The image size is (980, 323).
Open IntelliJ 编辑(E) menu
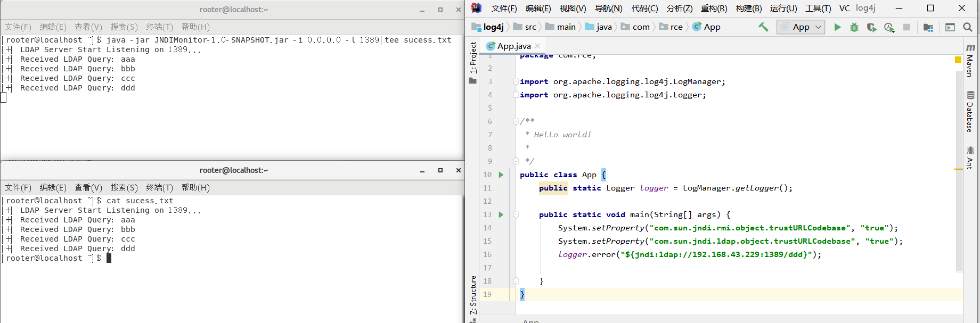click(x=538, y=8)
